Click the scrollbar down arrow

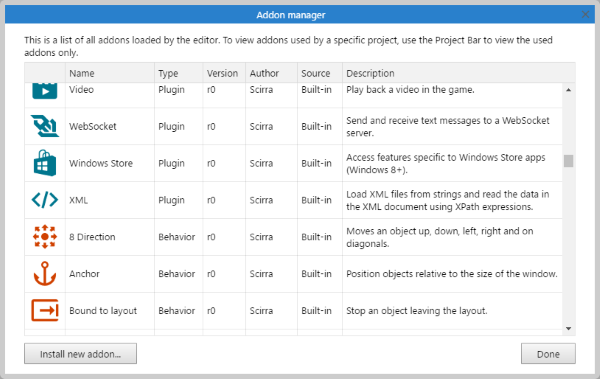(x=569, y=328)
